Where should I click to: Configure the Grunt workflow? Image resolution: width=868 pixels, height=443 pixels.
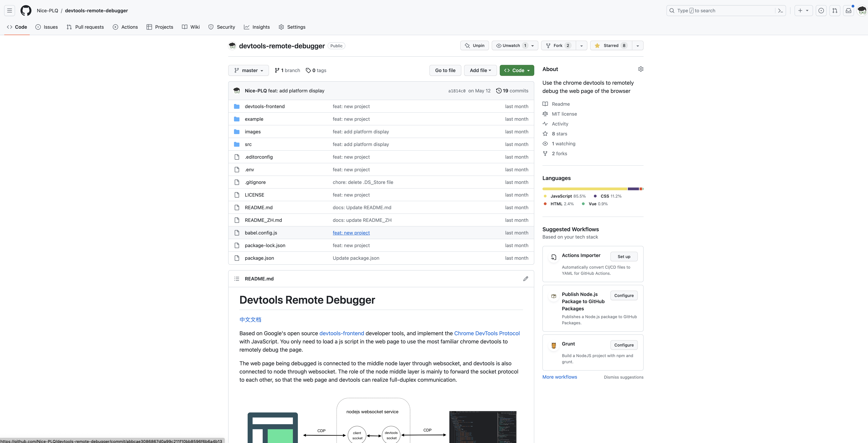(x=624, y=345)
